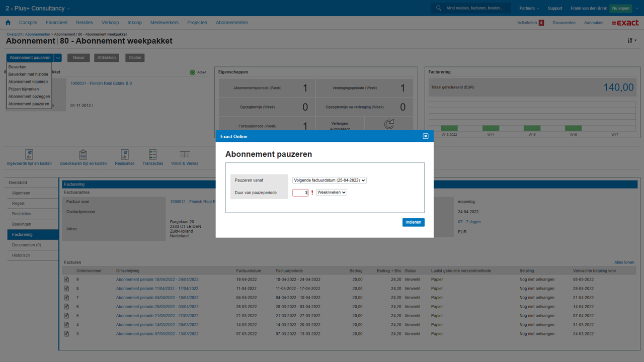This screenshot has width=644, height=362.
Task: Open search magnifier icon in top bar
Action: pos(439,8)
